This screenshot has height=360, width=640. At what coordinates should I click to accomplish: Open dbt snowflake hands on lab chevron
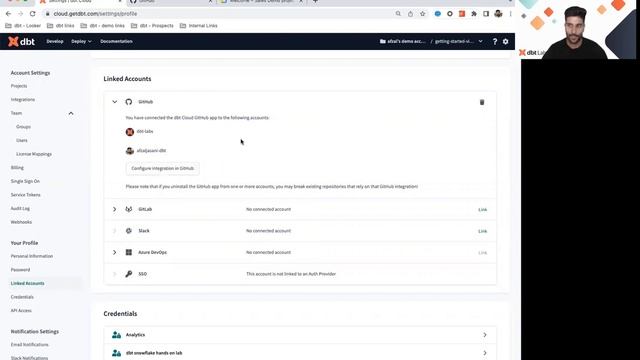click(x=485, y=353)
